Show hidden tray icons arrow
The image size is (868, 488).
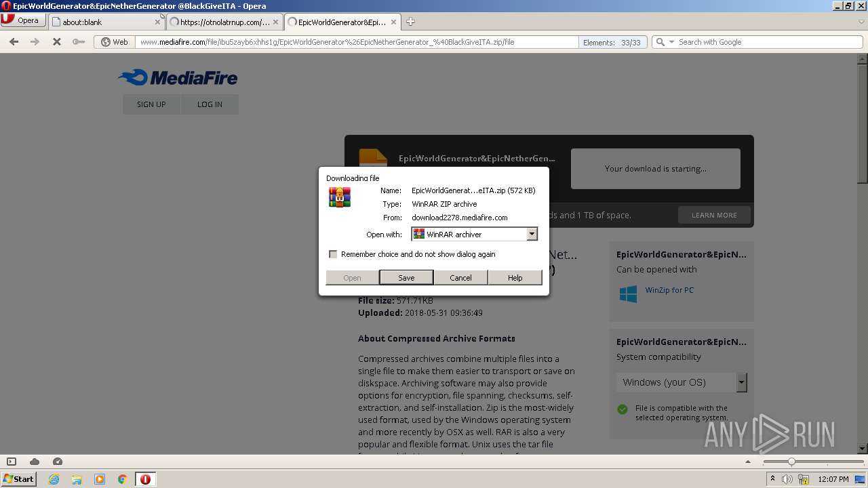pos(772,479)
